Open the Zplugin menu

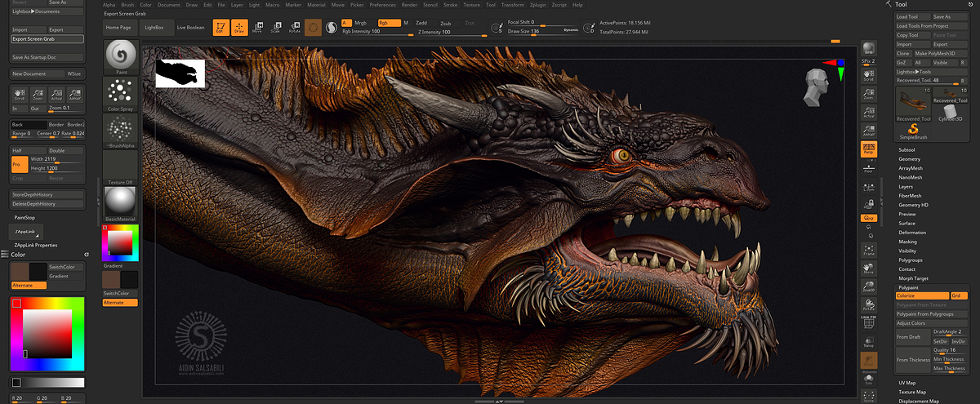click(537, 5)
